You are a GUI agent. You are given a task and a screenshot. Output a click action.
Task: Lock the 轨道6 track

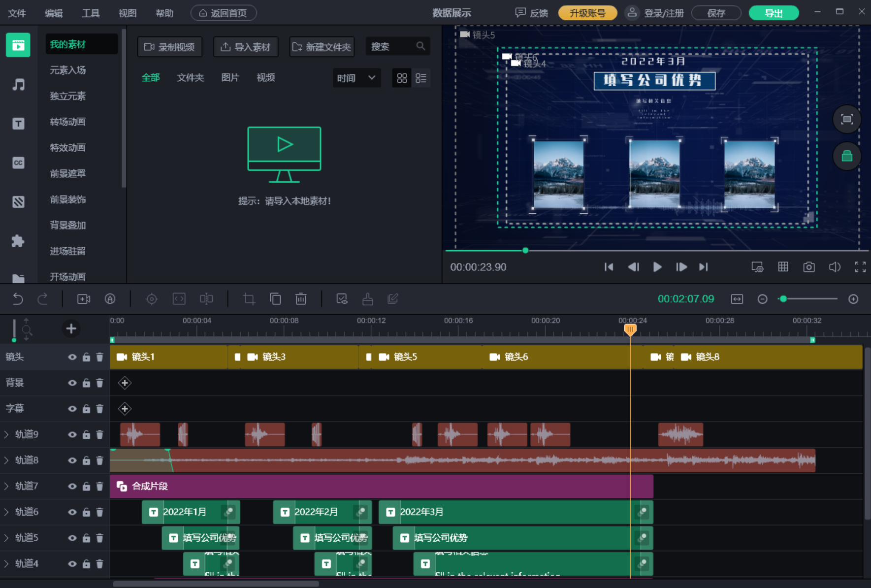coord(86,512)
